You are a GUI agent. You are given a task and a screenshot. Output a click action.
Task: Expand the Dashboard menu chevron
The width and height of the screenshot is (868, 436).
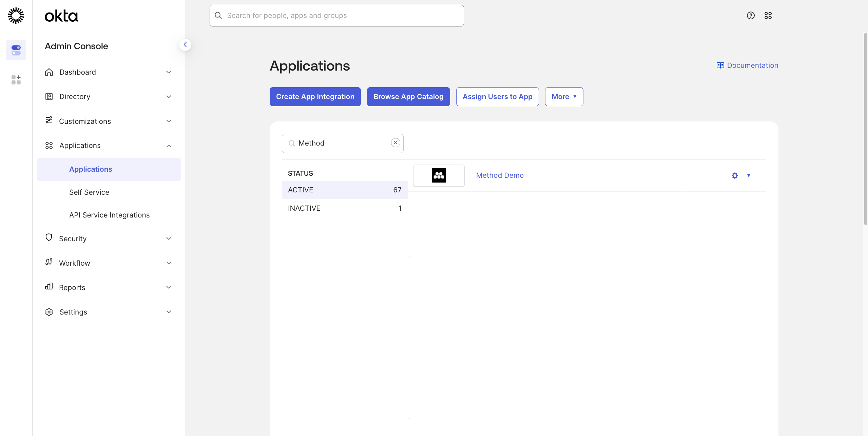169,72
